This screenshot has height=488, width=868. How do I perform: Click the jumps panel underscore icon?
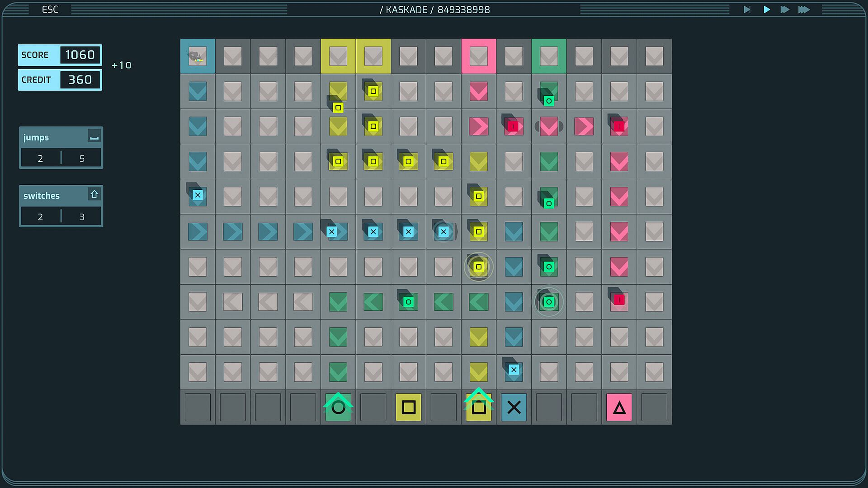pos(94,136)
